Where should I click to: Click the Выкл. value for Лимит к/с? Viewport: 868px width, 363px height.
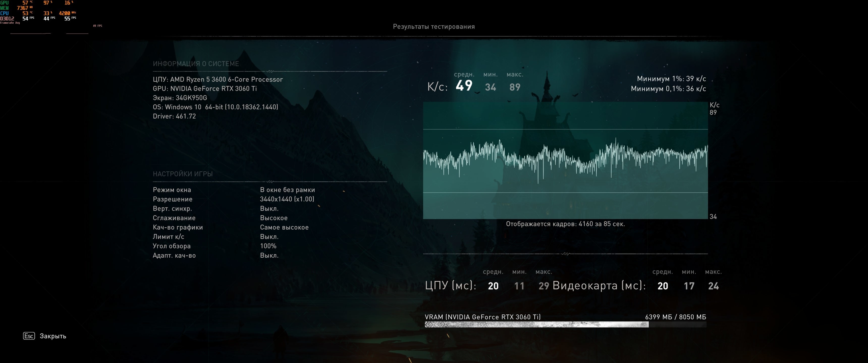269,237
